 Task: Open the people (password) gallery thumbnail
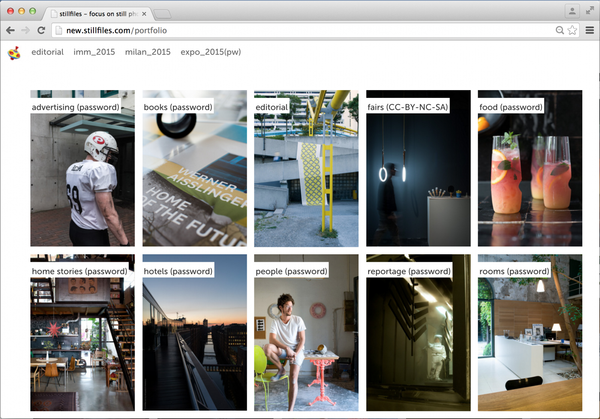(x=306, y=334)
